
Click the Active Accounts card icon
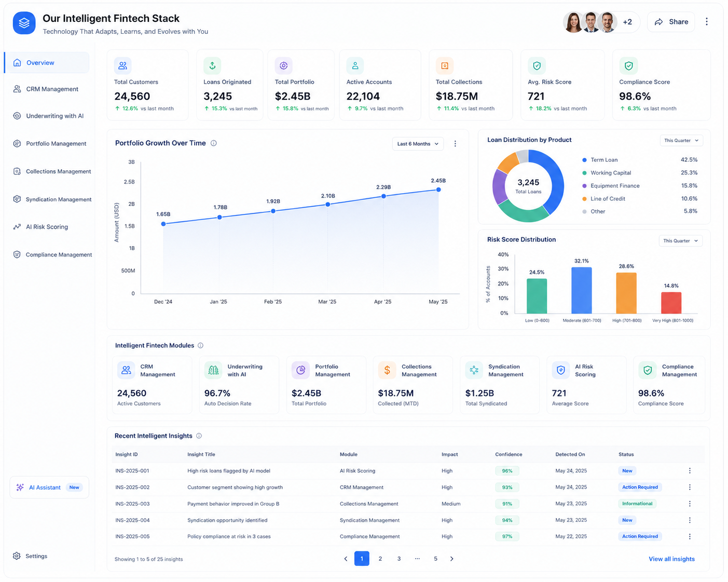pos(355,66)
